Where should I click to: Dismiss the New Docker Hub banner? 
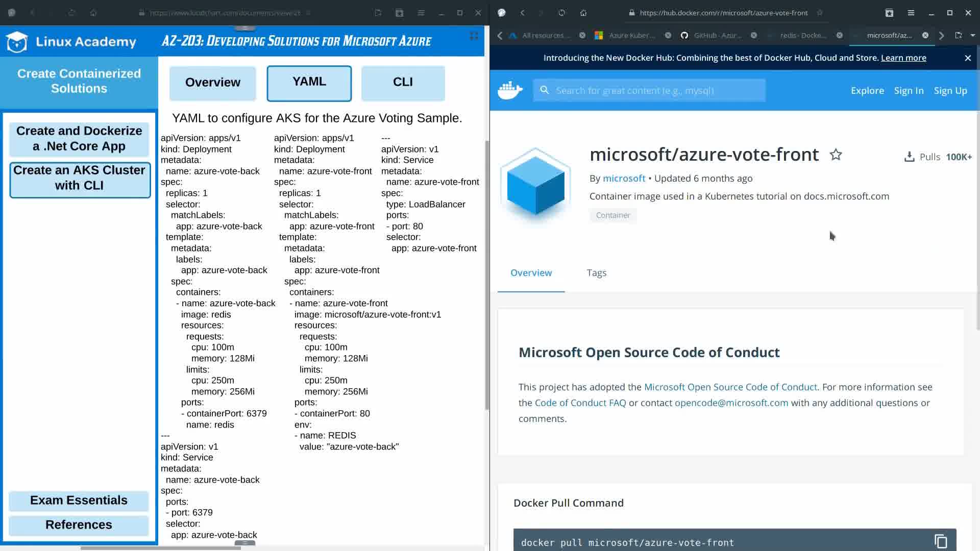(967, 58)
